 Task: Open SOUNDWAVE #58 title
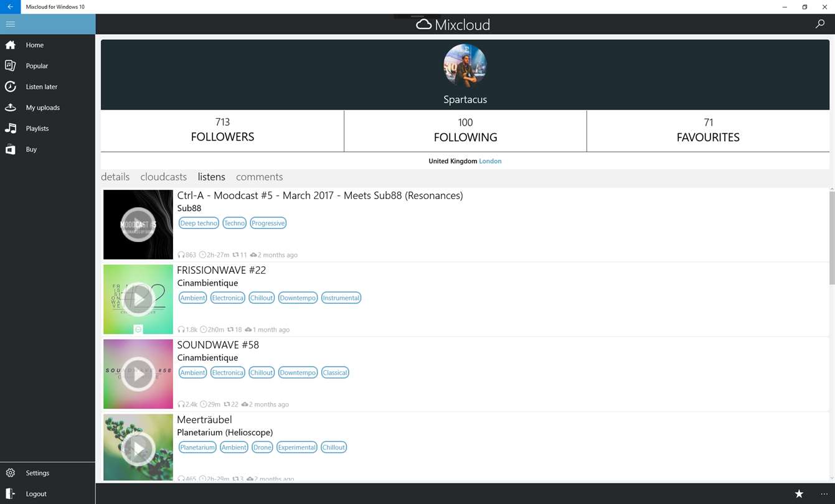coord(218,345)
